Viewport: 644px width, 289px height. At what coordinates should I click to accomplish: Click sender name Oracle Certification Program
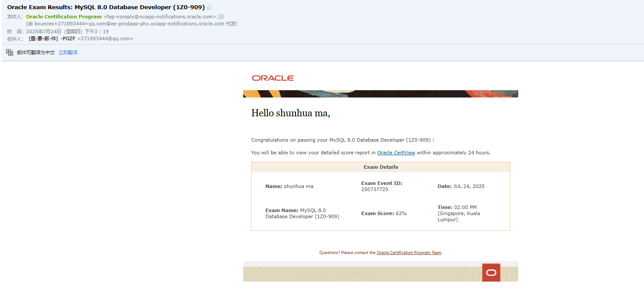(x=64, y=17)
